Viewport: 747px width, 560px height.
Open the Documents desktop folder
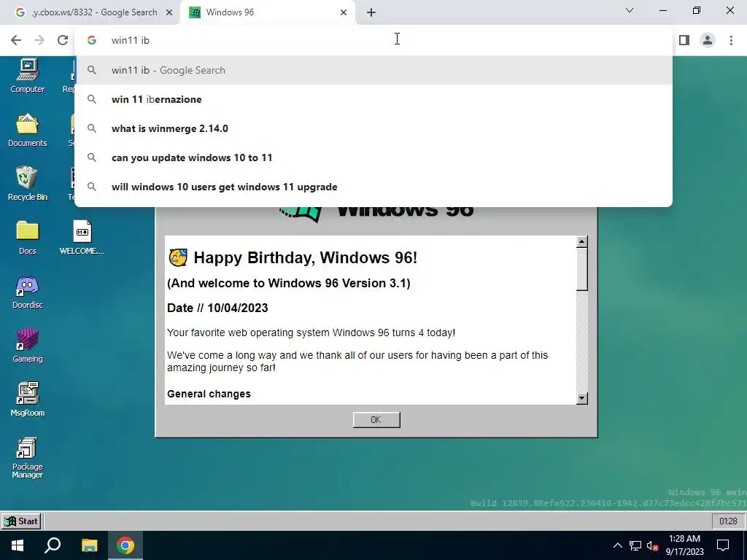[27, 130]
